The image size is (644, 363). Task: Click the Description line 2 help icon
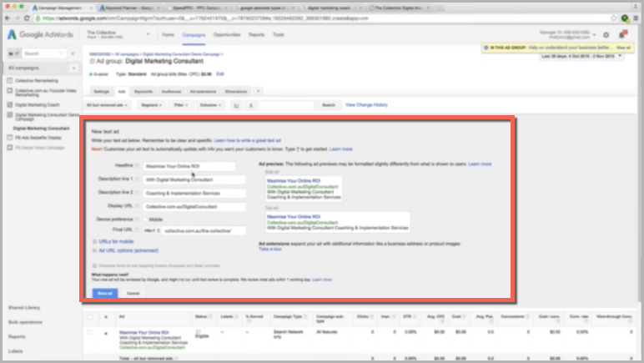coord(137,192)
